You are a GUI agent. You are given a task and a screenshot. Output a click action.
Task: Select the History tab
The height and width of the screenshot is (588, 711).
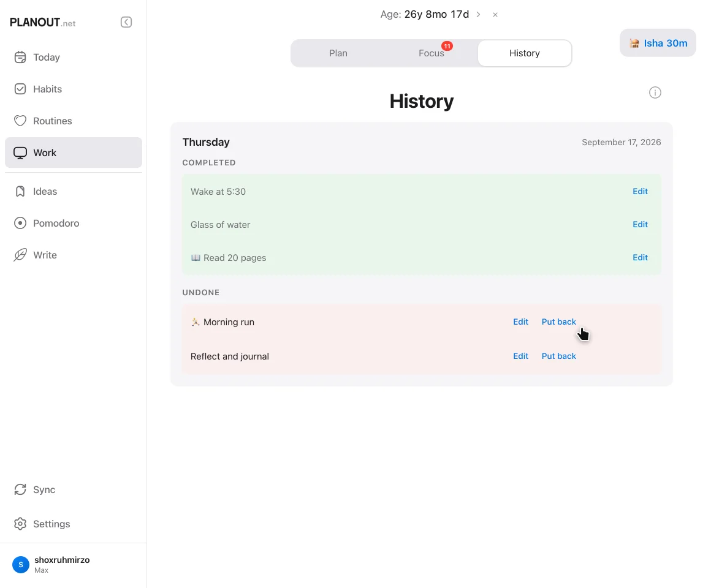pos(525,53)
